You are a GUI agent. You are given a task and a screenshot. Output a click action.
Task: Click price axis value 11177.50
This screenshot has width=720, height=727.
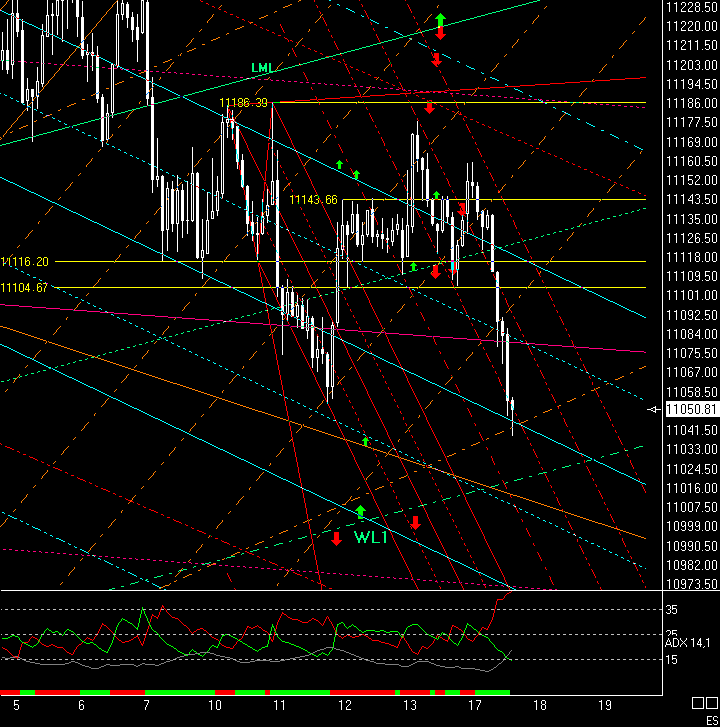point(691,122)
